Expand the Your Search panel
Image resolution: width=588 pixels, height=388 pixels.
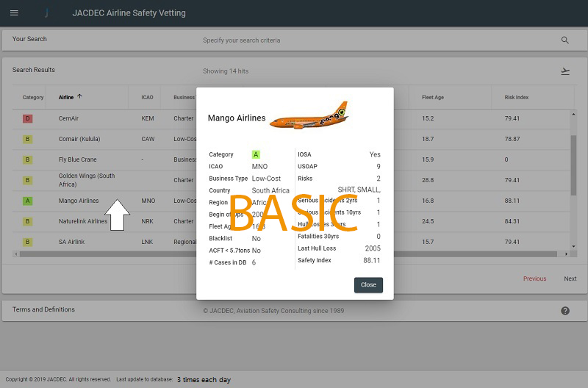click(294, 40)
